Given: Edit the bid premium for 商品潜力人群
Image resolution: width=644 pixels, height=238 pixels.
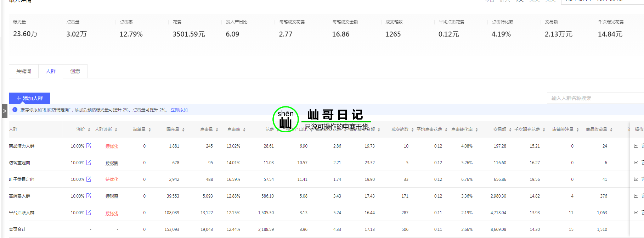Looking at the screenshot, I should [89, 146].
